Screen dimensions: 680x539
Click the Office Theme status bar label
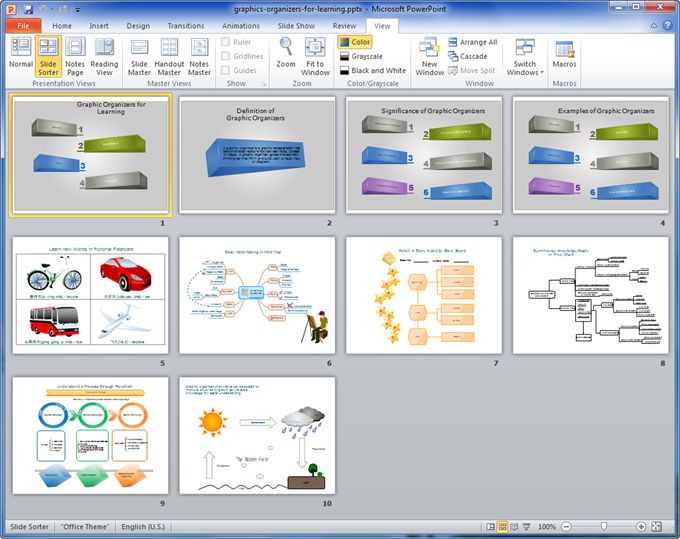[85, 527]
